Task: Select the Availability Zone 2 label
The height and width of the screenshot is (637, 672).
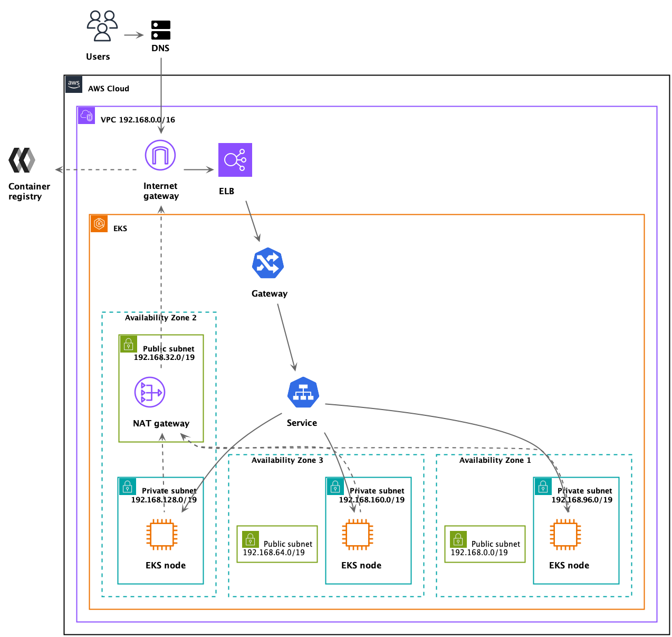Action: pyautogui.click(x=160, y=318)
